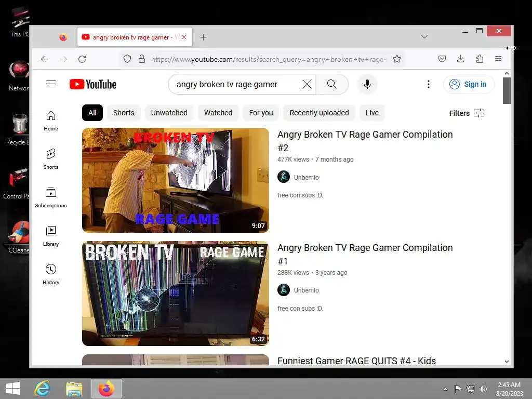
Task: Click title Angry Broken TV Rage Gamer Compilation #2
Action: coord(365,141)
